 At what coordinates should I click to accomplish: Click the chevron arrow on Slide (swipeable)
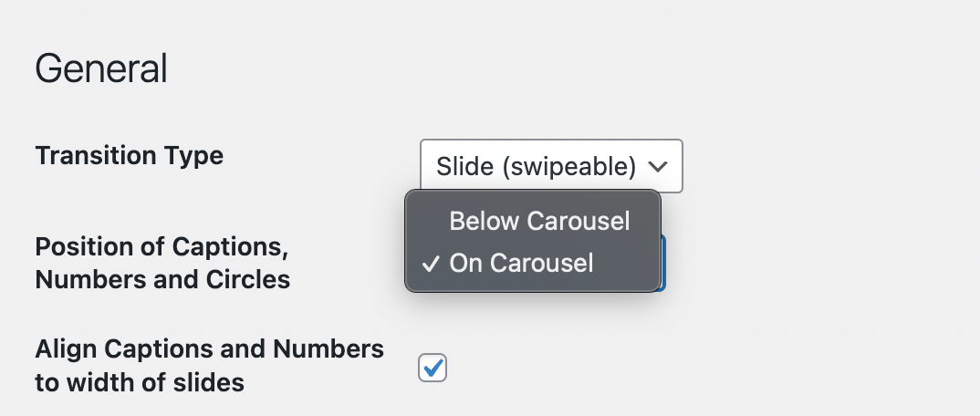coord(658,166)
